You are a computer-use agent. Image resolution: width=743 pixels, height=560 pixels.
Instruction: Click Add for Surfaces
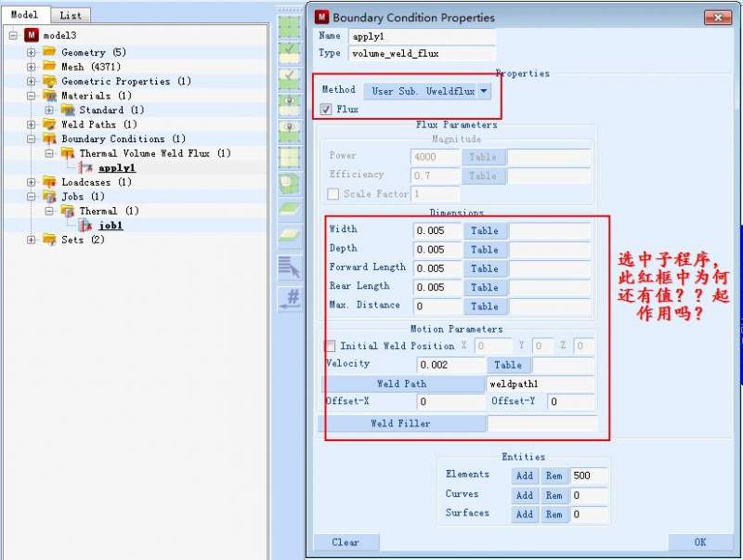pos(525,514)
